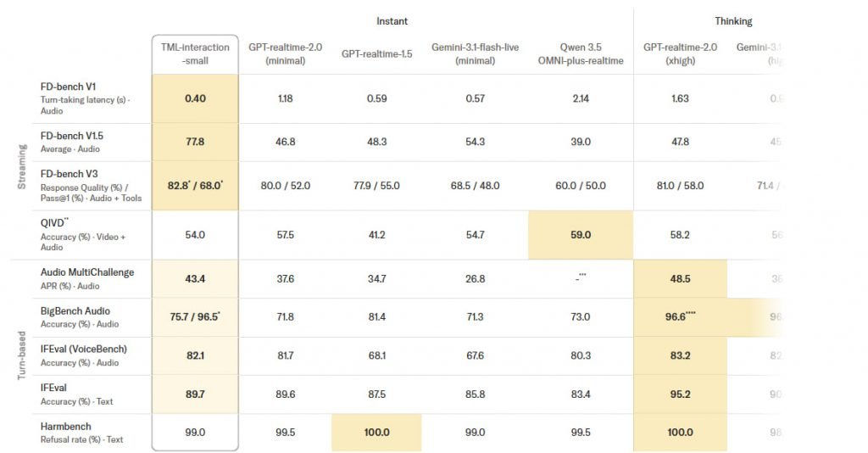
Task: Click the QIVD benchmark row label
Action: (x=54, y=222)
